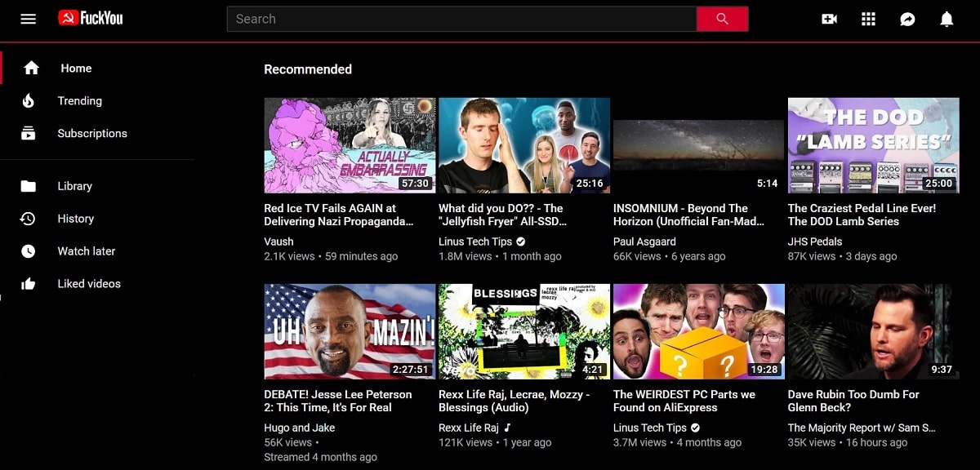Open the hamburger guide menu
This screenshot has width=980, height=470.
point(29,19)
